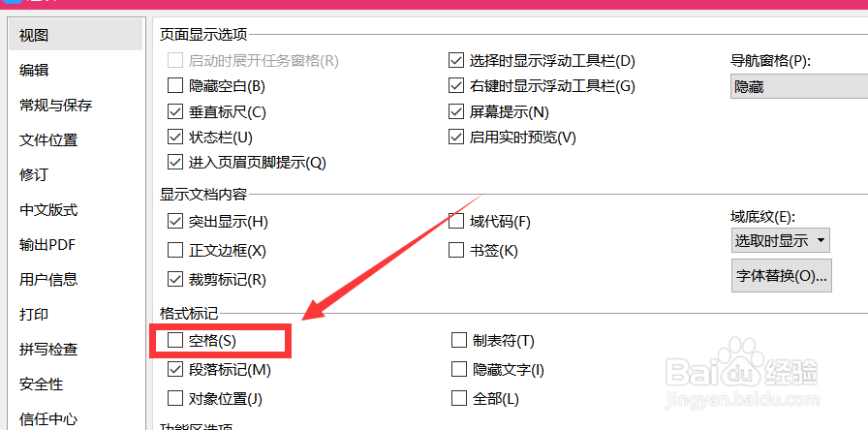Open 拼写检查 options
The image size is (868, 430).
point(48,349)
